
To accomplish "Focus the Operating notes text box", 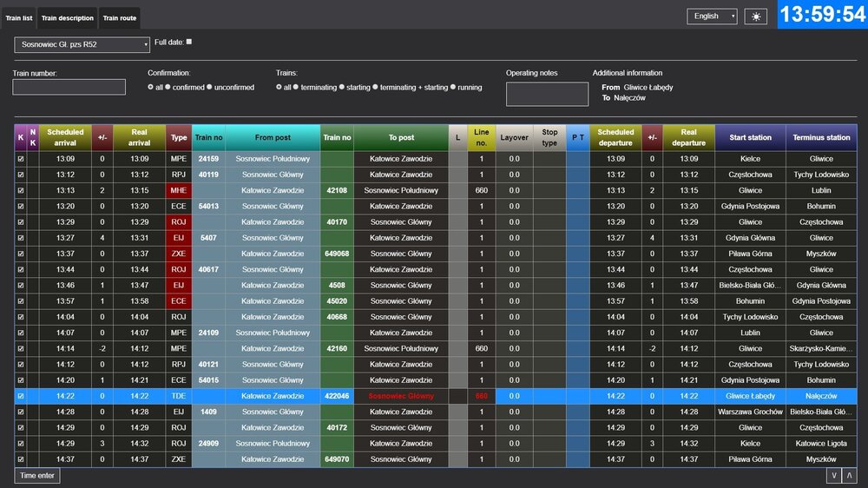I will [547, 94].
